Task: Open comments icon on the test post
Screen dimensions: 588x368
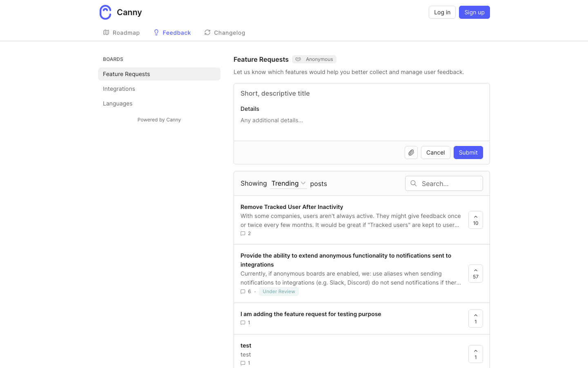Action: 243,363
